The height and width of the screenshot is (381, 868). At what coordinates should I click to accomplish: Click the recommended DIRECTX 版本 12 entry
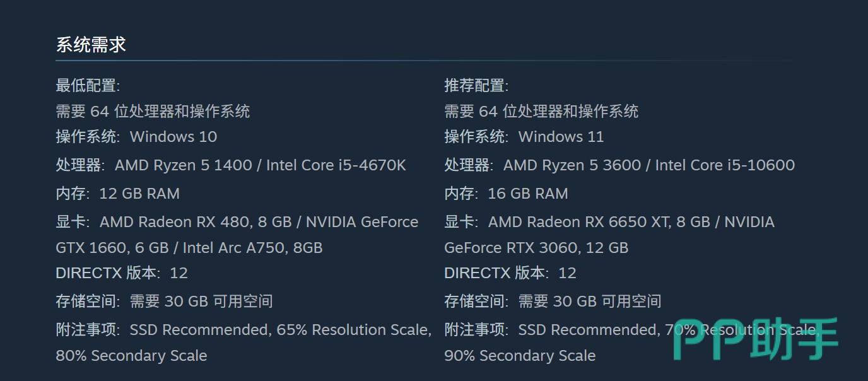510,273
